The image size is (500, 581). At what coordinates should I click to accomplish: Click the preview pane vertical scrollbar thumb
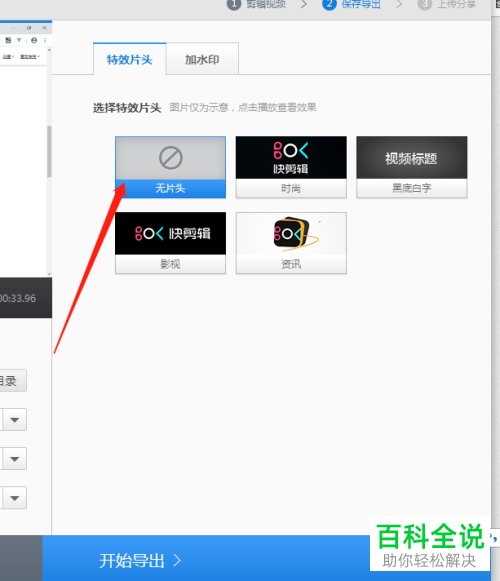click(x=49, y=152)
